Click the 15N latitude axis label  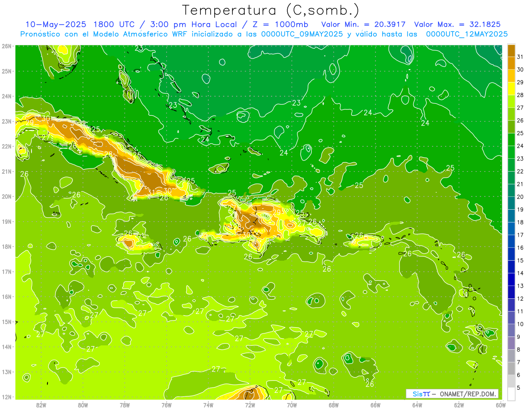6,321
